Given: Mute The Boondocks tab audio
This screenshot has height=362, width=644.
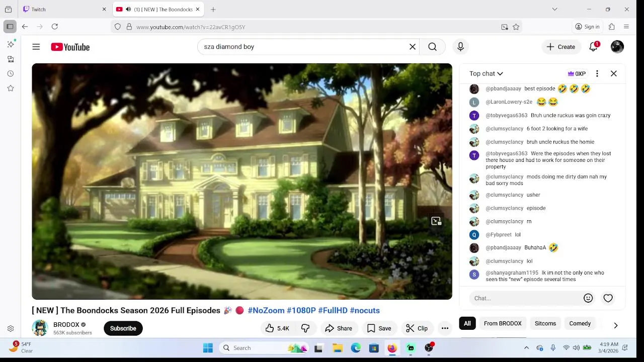Looking at the screenshot, I should point(128,9).
